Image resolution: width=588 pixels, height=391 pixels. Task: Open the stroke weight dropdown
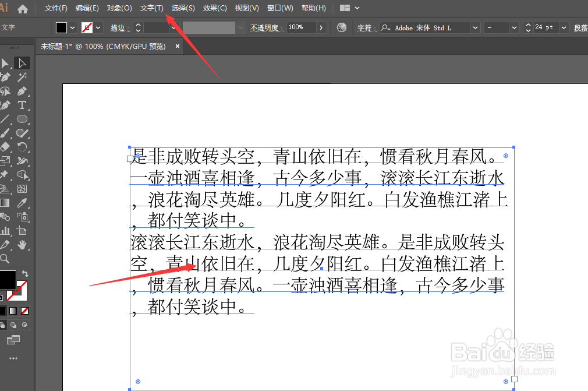tap(173, 27)
